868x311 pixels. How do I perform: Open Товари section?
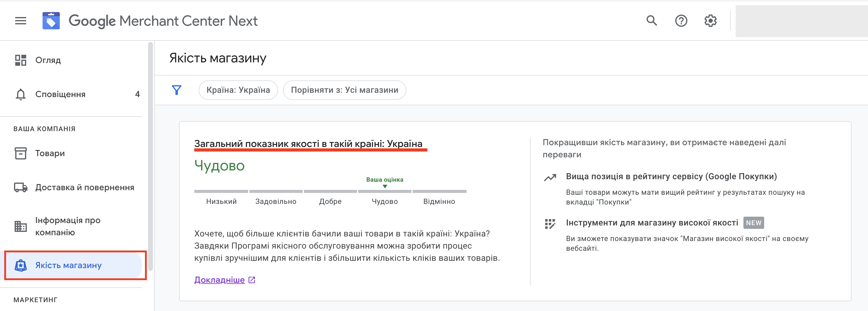[x=50, y=153]
